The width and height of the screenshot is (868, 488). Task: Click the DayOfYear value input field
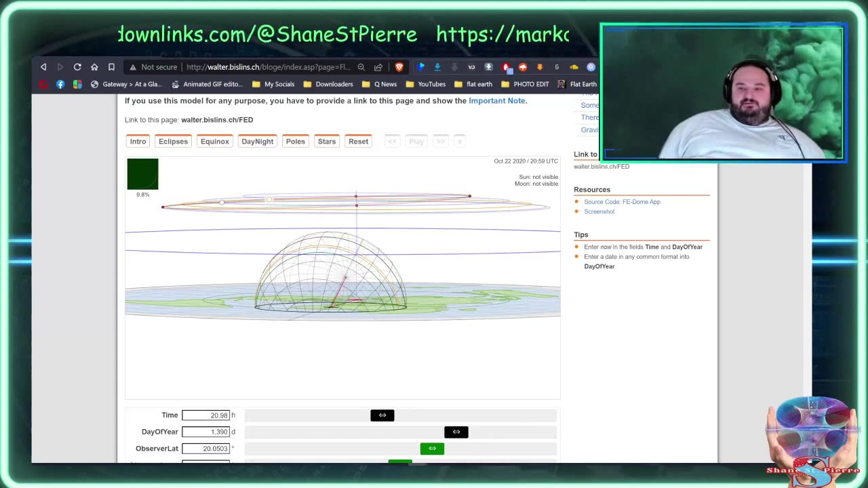coord(205,432)
